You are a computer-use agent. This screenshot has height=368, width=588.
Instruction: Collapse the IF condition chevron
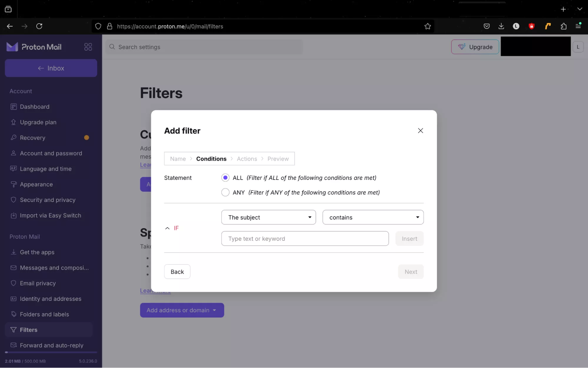click(167, 228)
